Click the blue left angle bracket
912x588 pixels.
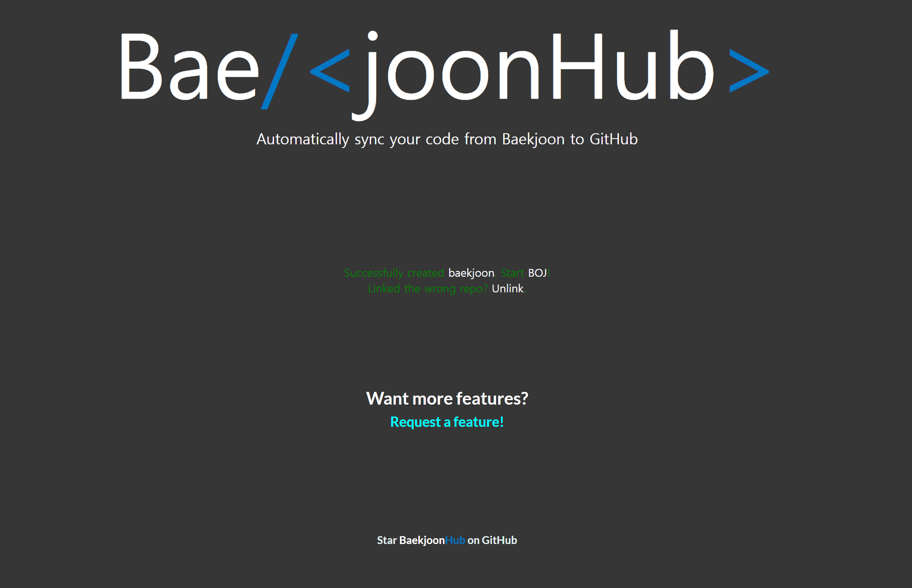(330, 70)
